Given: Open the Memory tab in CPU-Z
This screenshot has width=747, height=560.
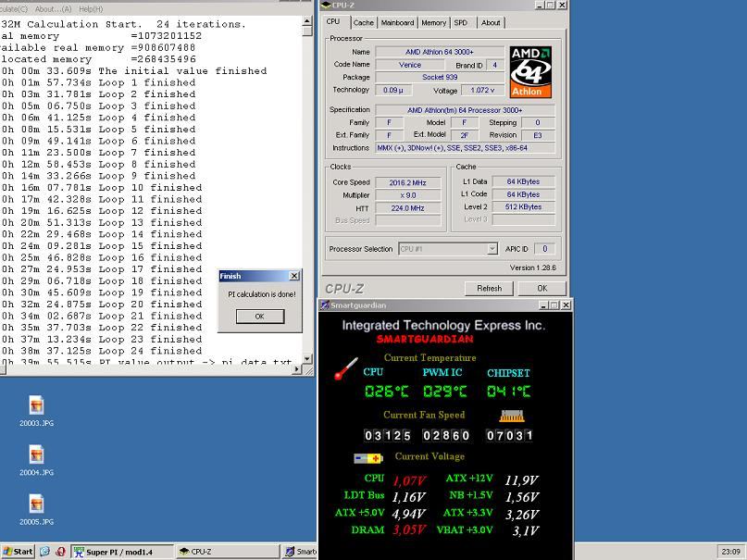Looking at the screenshot, I should [x=433, y=22].
